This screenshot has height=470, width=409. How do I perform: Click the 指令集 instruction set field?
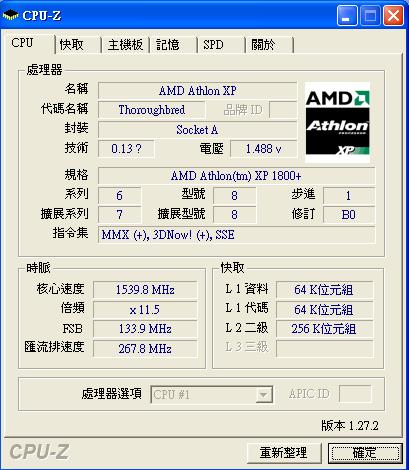pos(236,235)
